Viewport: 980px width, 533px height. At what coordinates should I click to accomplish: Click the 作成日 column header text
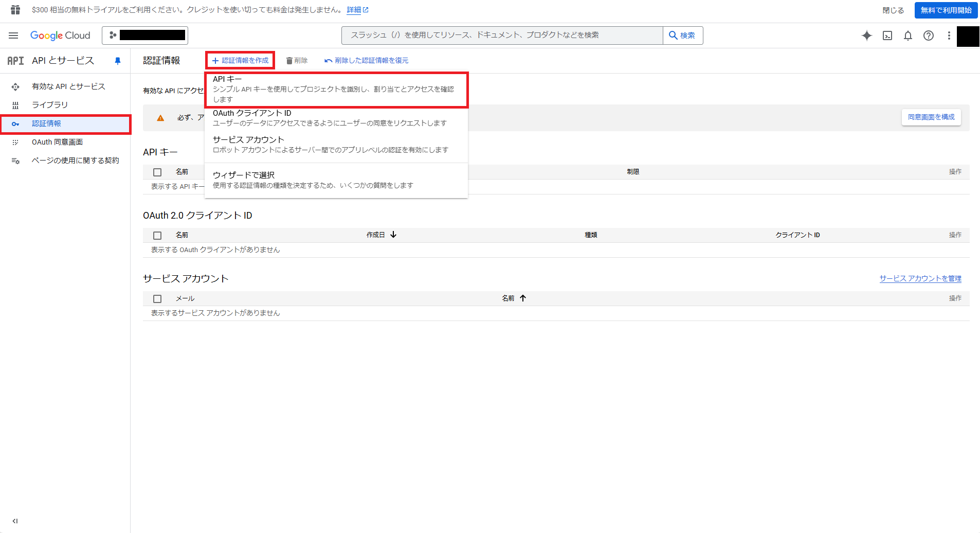click(x=375, y=235)
